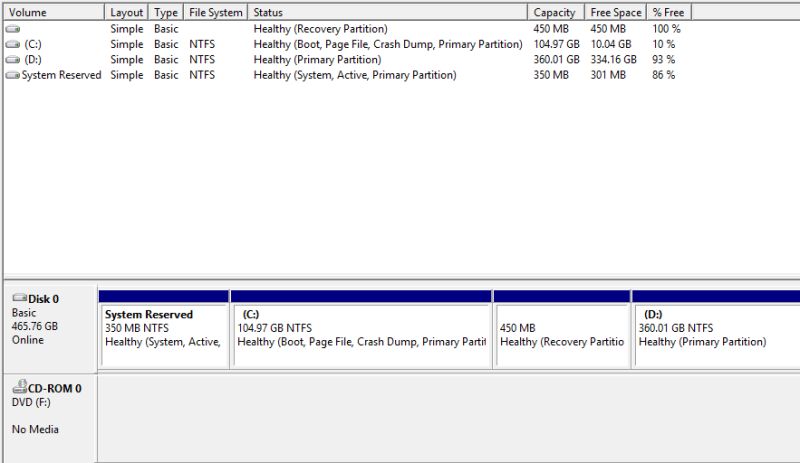Screen dimensions: 800x463
Task: Select 450 MB Recovery partition block in disk map
Action: 562,328
